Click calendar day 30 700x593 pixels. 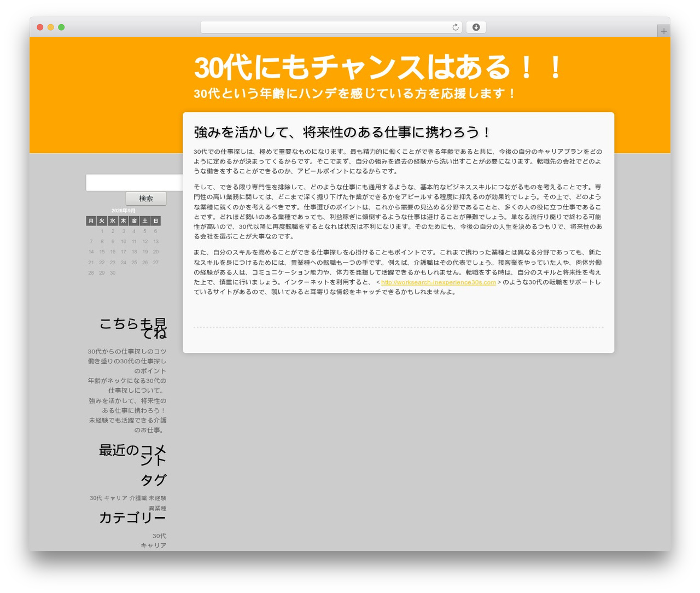(x=113, y=272)
